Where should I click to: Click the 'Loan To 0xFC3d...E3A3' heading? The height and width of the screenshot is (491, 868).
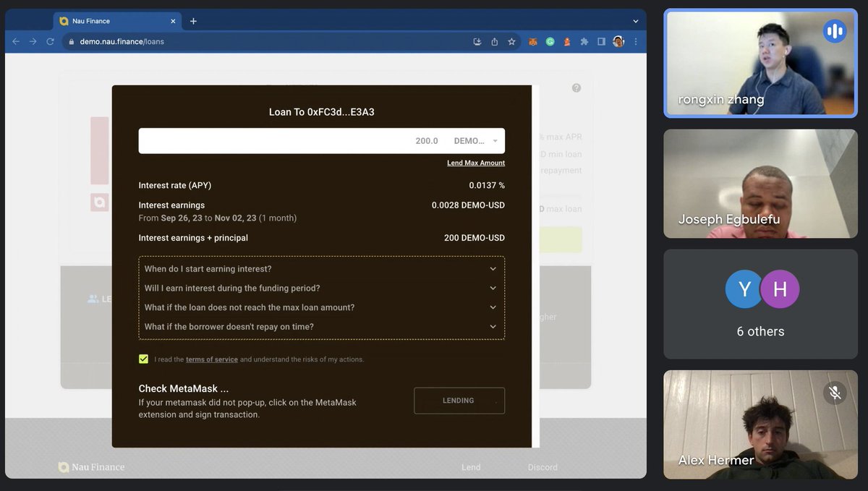[322, 112]
